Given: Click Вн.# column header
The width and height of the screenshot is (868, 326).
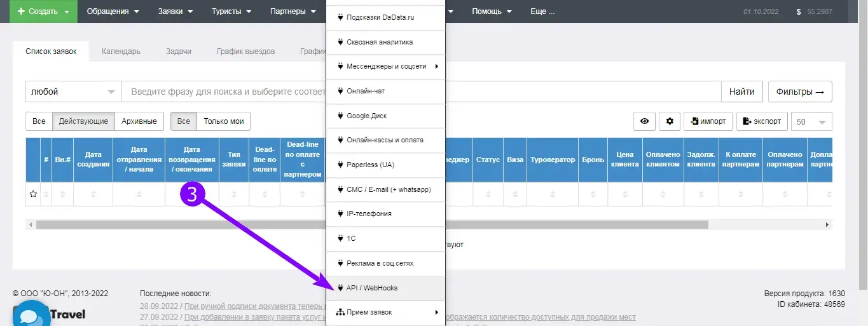Looking at the screenshot, I should (x=62, y=160).
